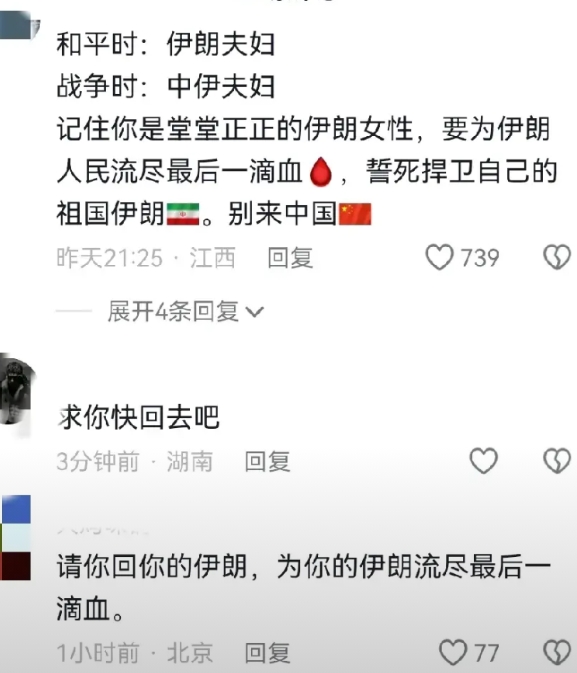The width and height of the screenshot is (577, 673).
Task: Like the 江西 comment with 739 likes
Action: click(439, 257)
